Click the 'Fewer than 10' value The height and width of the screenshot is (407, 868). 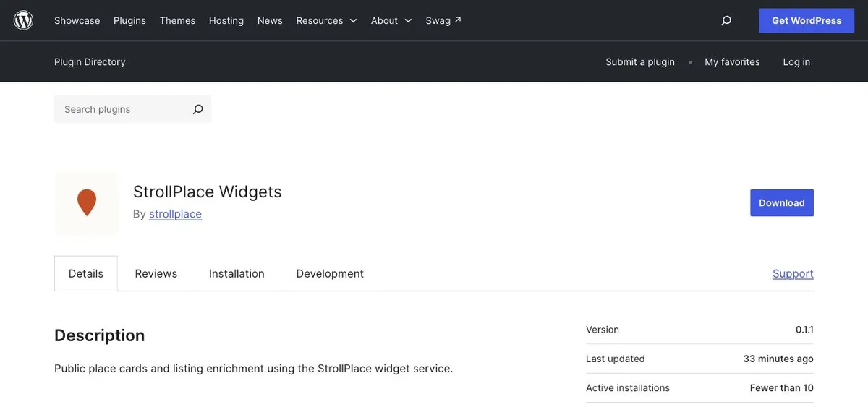[782, 388]
